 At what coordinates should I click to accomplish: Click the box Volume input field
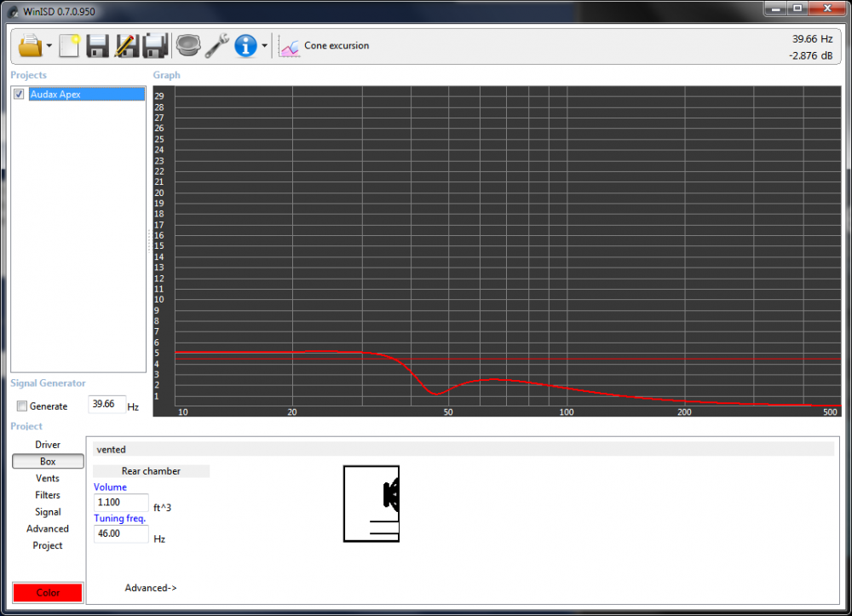121,503
